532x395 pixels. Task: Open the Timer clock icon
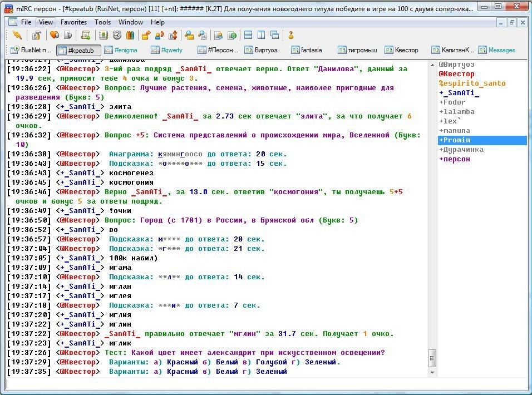(x=117, y=35)
